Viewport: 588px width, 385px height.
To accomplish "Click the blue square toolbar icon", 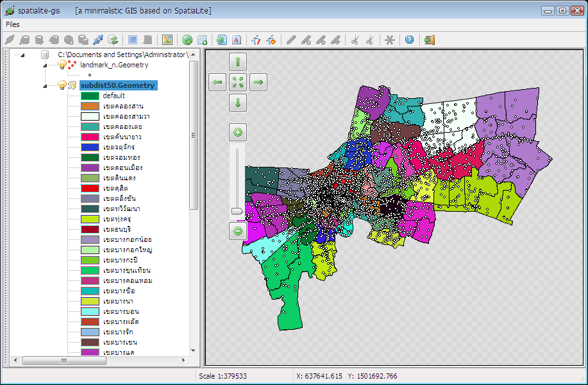I will (133, 40).
